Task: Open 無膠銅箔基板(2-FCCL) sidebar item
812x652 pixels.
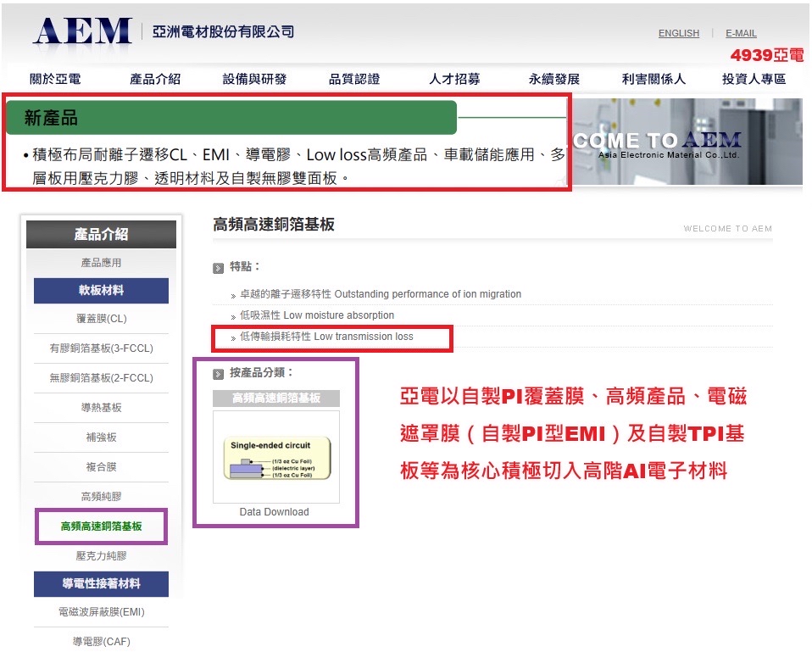Action: 101,377
